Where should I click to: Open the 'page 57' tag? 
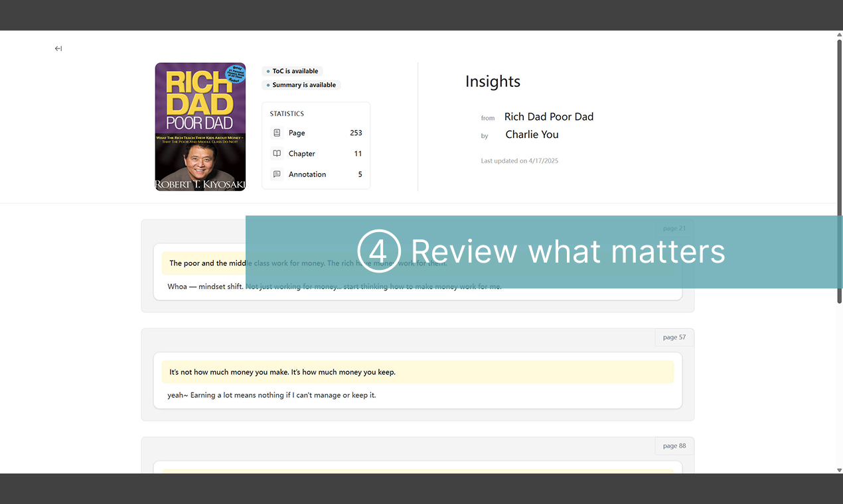[x=674, y=337]
